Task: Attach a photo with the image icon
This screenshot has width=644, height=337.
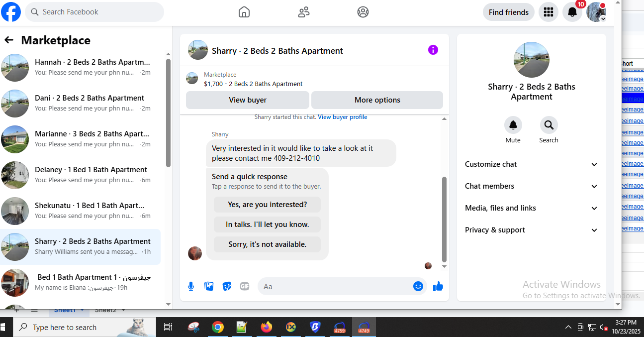Action: click(209, 286)
